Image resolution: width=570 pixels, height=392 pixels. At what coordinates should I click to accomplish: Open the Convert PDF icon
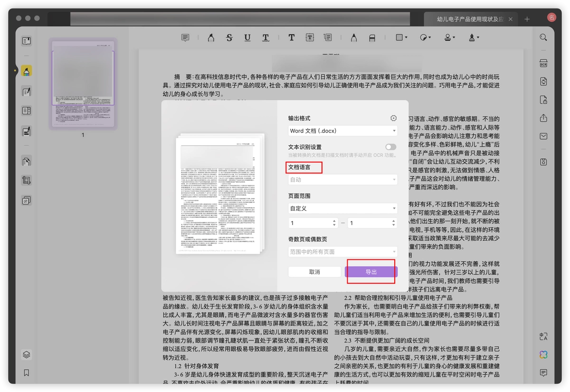click(543, 82)
